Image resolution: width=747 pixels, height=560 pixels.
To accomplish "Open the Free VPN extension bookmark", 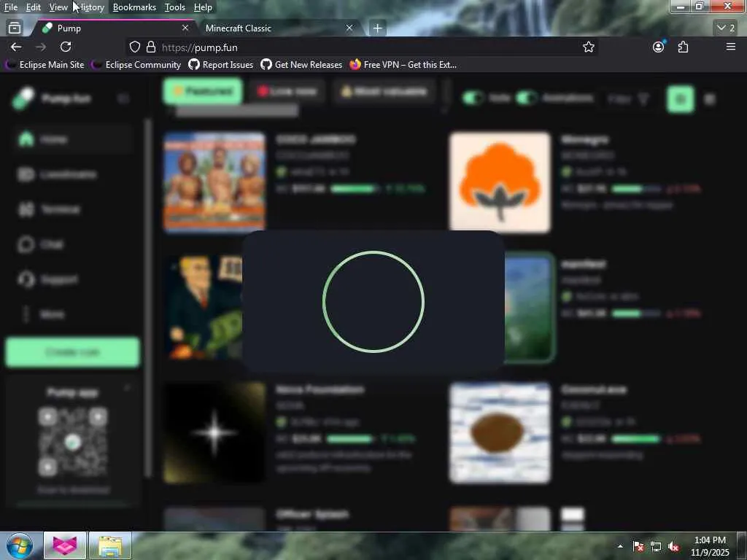I will pyautogui.click(x=403, y=65).
